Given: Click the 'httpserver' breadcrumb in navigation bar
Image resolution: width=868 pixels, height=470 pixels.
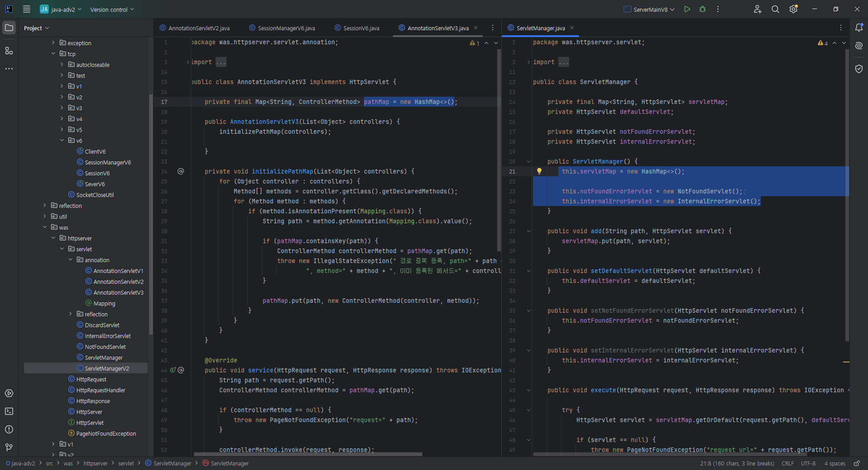Looking at the screenshot, I should pyautogui.click(x=95, y=463).
